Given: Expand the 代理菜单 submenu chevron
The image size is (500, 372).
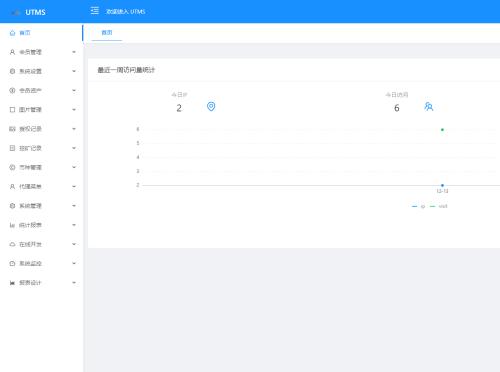Looking at the screenshot, I should point(74,187).
